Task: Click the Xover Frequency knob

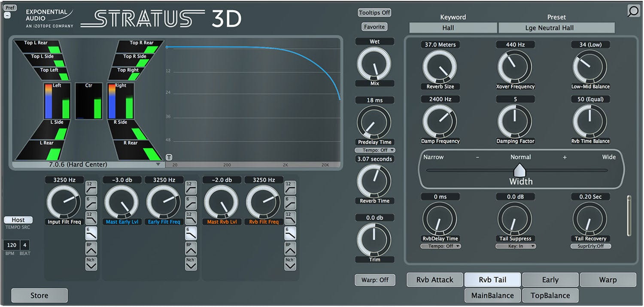Action: 515,67
